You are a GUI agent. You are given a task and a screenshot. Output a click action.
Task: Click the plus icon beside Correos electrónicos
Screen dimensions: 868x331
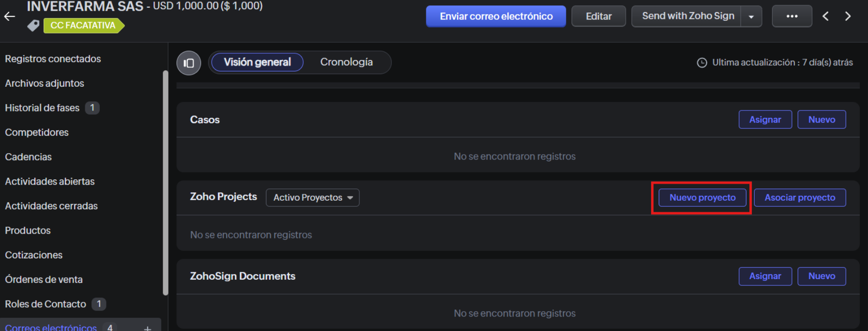(147, 328)
